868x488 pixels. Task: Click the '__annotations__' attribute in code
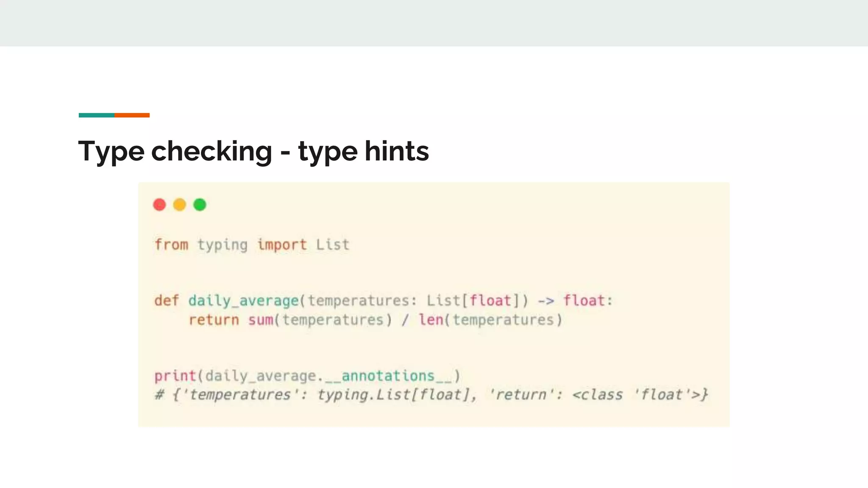pyautogui.click(x=388, y=376)
